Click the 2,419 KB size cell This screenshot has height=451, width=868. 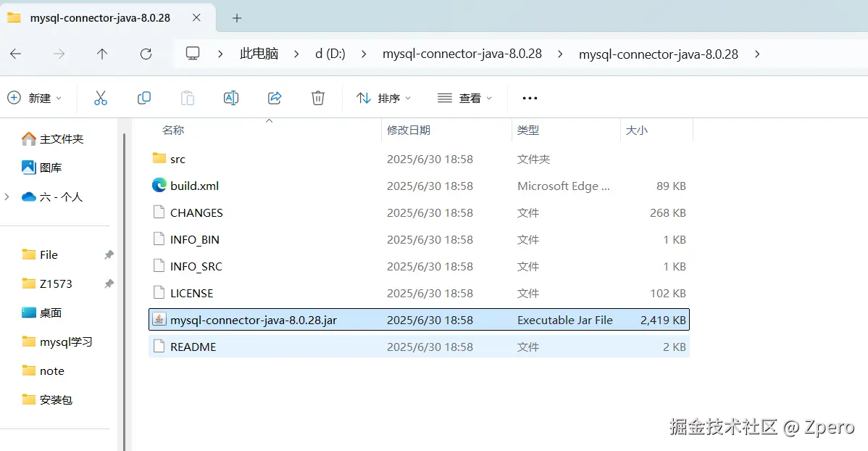pos(663,320)
